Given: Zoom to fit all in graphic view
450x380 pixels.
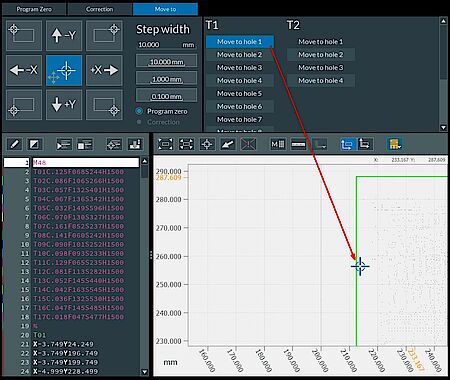Looking at the screenshot, I should point(165,144).
